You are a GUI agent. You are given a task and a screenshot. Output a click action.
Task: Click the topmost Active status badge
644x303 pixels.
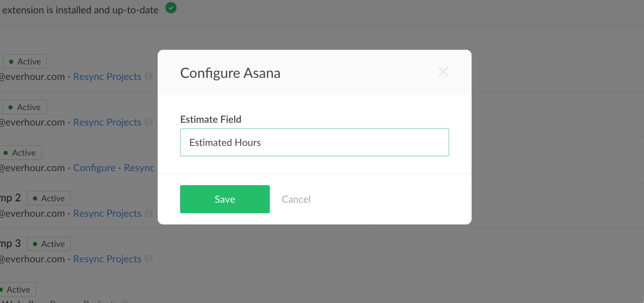(25, 61)
